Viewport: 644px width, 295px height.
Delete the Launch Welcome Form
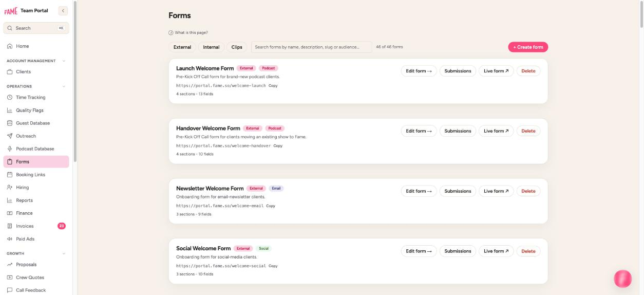pyautogui.click(x=528, y=71)
